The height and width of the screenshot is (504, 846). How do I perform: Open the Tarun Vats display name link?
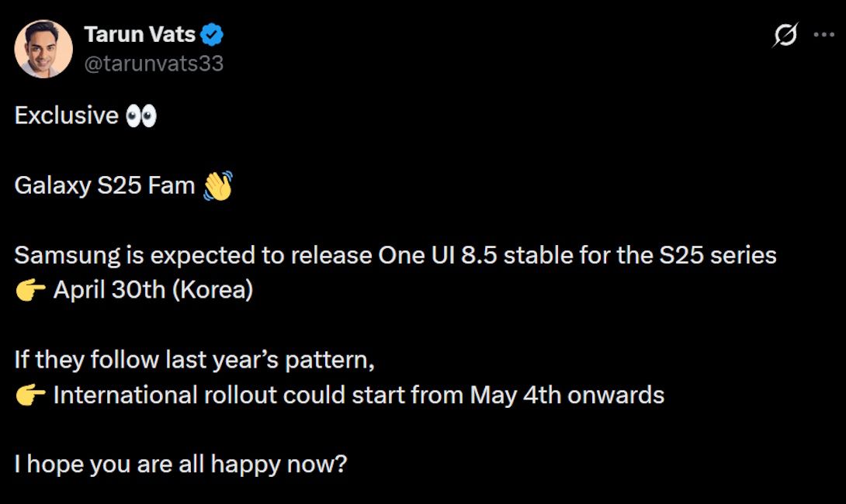tap(139, 35)
